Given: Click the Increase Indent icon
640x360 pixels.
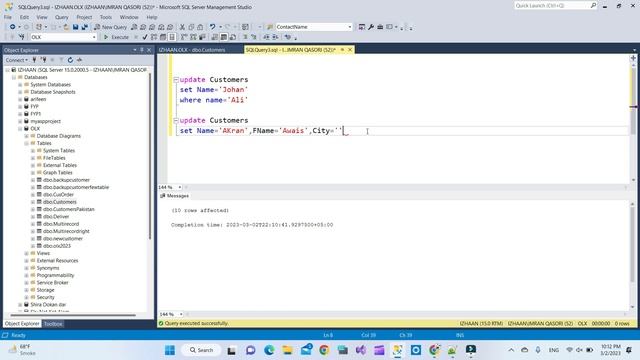Looking at the screenshot, I should 275,37.
